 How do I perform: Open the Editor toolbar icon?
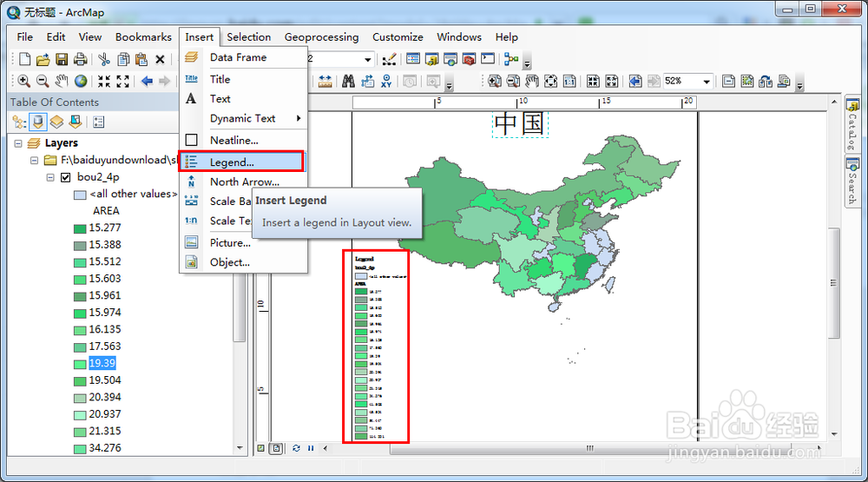pos(389,59)
